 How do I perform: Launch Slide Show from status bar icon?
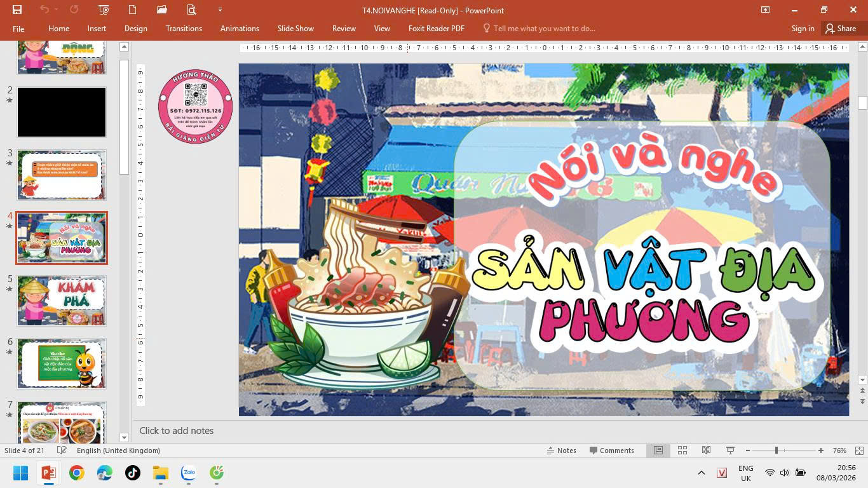pyautogui.click(x=730, y=451)
